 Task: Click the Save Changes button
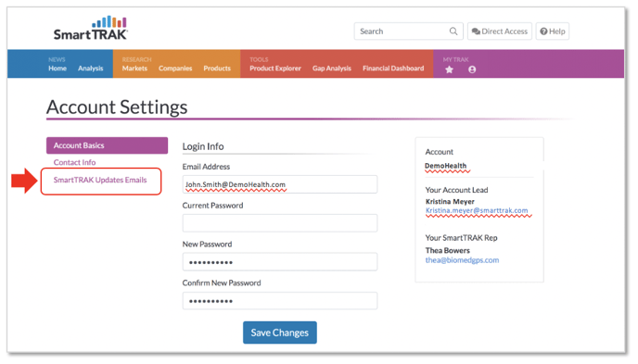coord(280,333)
